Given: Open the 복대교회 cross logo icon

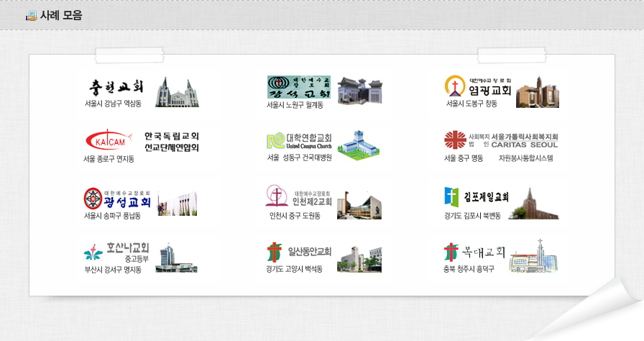Looking at the screenshot, I should click(451, 252).
